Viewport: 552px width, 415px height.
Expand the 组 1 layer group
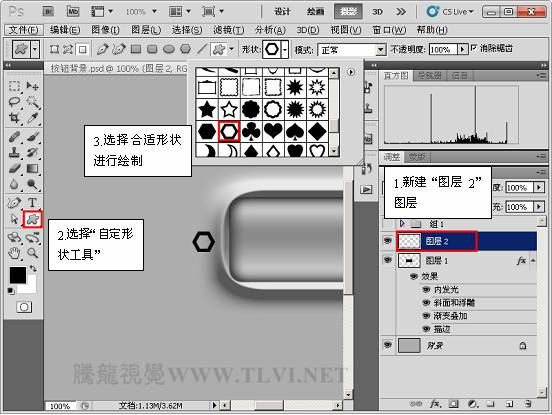click(x=402, y=224)
